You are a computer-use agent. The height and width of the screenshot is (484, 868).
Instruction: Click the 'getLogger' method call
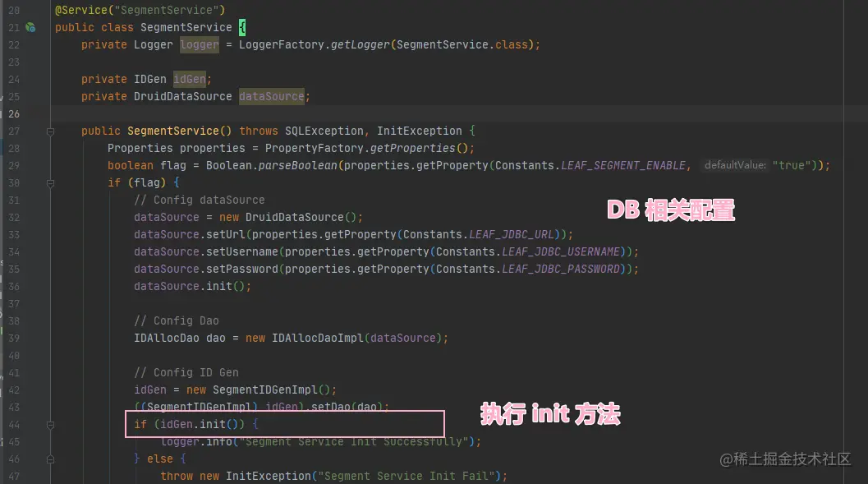(361, 44)
